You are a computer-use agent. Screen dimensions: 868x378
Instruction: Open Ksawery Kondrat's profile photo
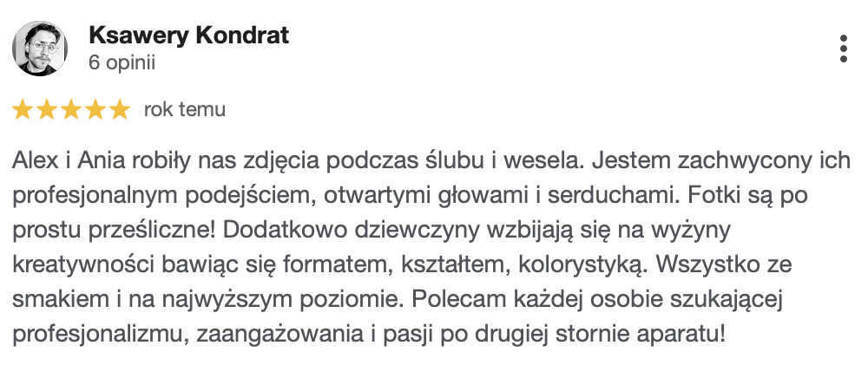pyautogui.click(x=40, y=48)
